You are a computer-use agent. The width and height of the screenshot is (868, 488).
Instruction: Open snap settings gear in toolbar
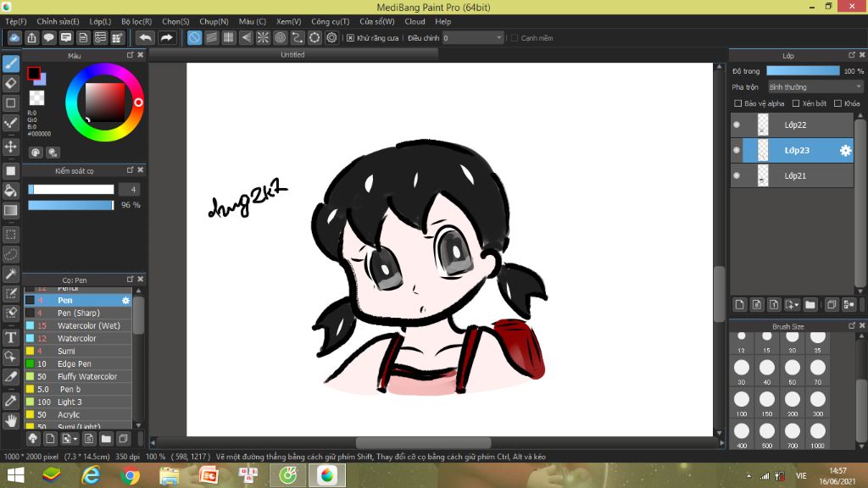click(x=331, y=37)
